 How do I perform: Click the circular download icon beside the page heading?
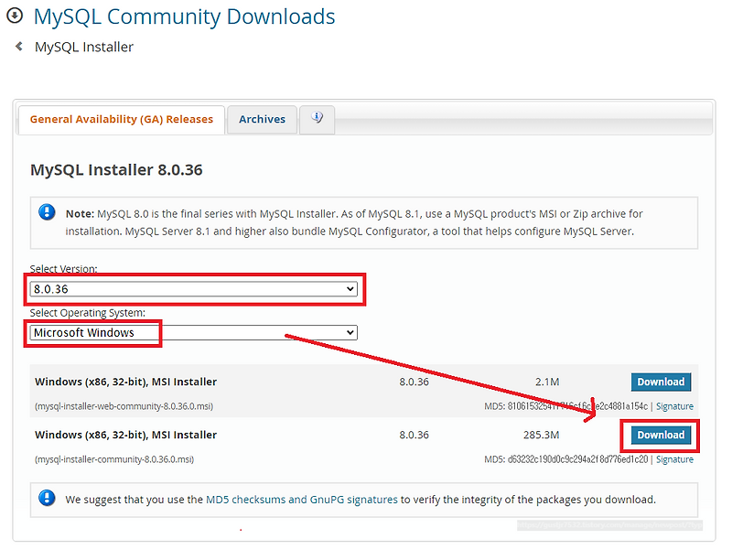(x=13, y=16)
